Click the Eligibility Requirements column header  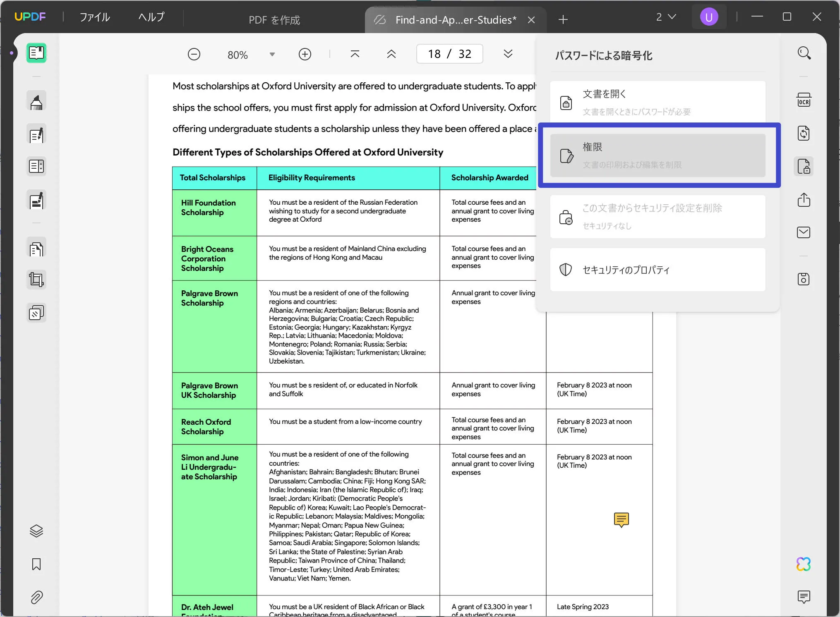(348, 178)
